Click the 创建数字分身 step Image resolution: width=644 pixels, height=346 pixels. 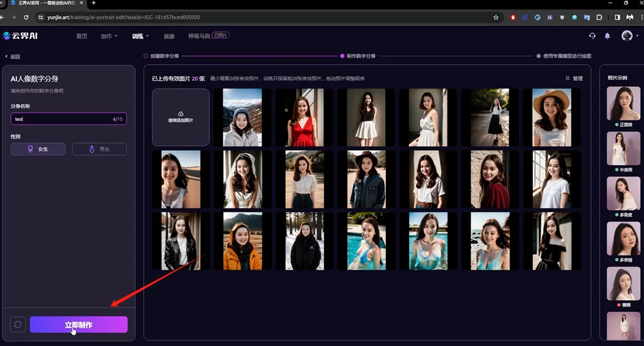tap(161, 56)
